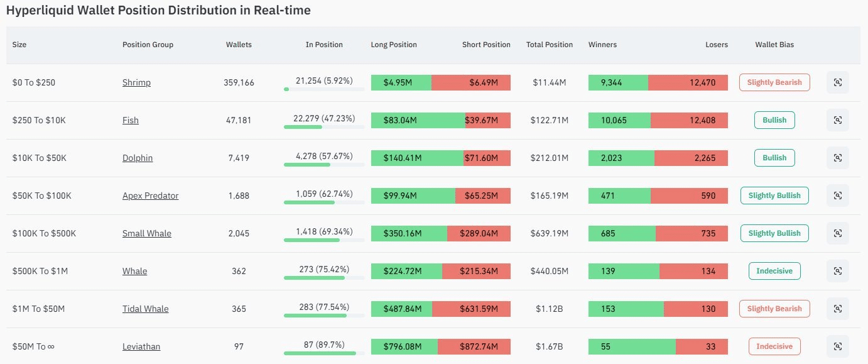The width and height of the screenshot is (868, 364).
Task: Open the Small Whale row scan icon
Action: [837, 233]
